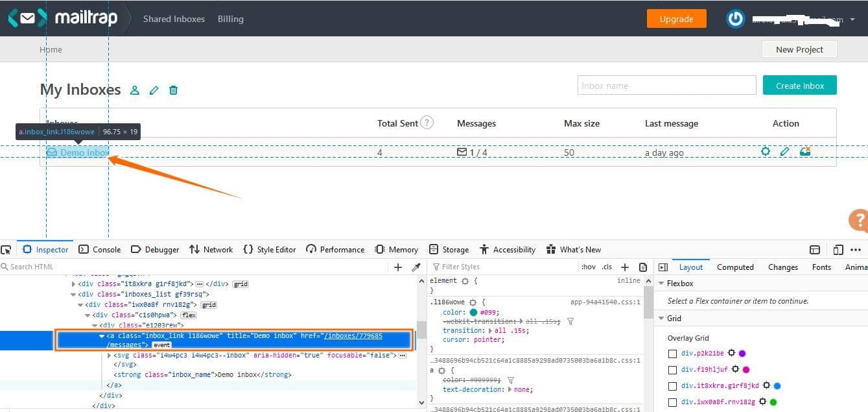Collapse the c1s0hpwa div node
This screenshot has width=868, height=412.
coord(88,315)
